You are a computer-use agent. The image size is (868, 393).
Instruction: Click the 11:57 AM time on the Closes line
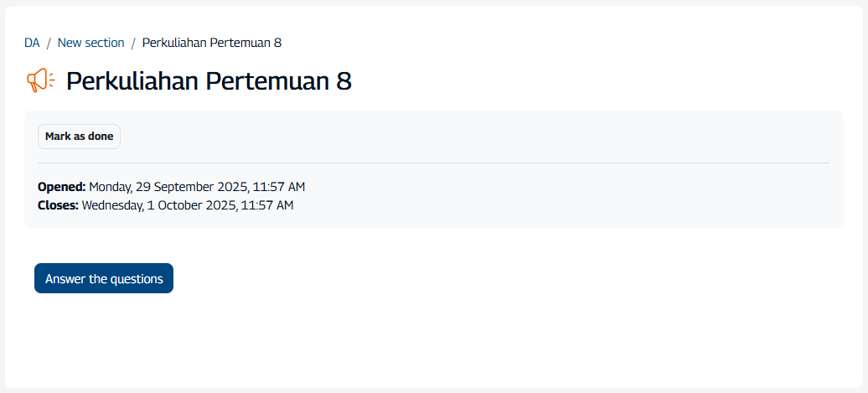pyautogui.click(x=266, y=204)
